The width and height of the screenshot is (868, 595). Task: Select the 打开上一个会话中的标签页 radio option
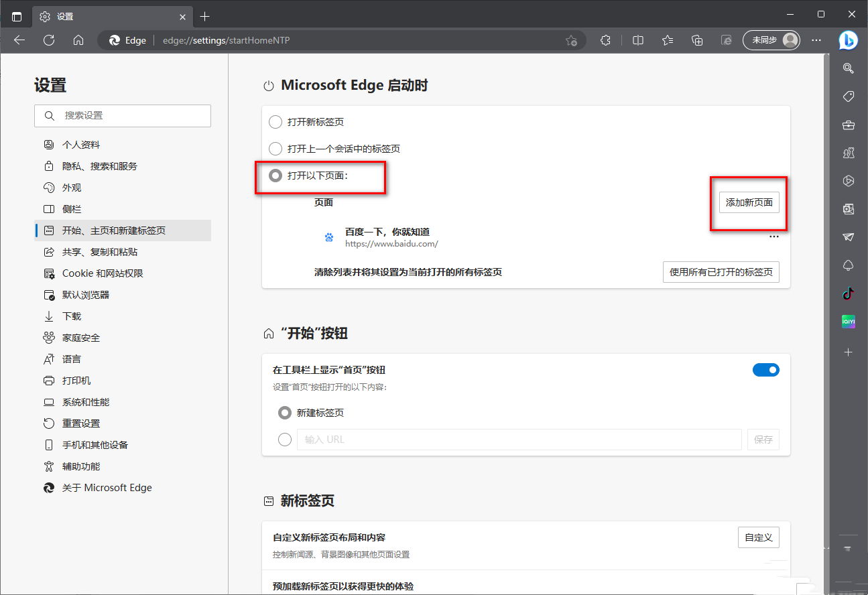pyautogui.click(x=275, y=149)
